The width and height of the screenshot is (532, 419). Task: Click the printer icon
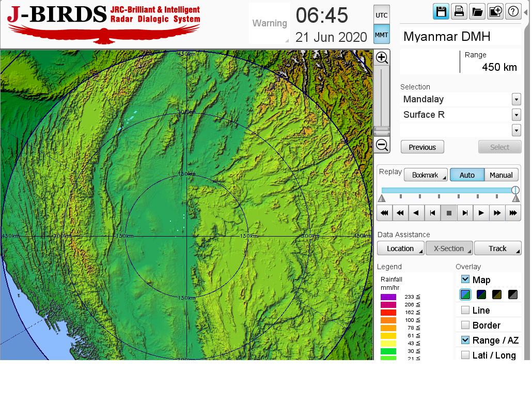coord(459,11)
